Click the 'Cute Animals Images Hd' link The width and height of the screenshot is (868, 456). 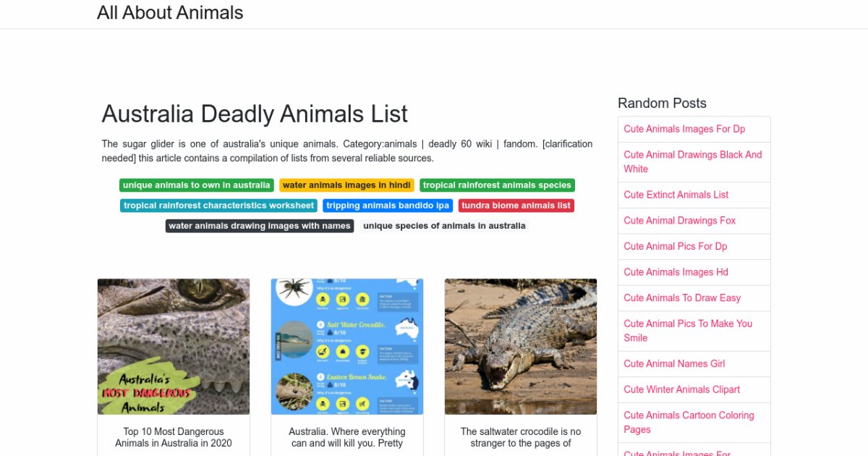[x=676, y=272]
